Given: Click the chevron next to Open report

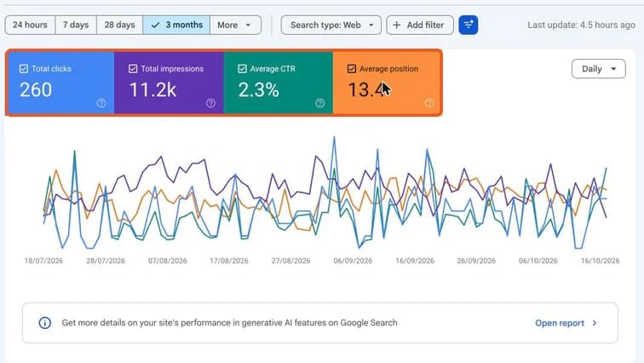Looking at the screenshot, I should (x=595, y=323).
